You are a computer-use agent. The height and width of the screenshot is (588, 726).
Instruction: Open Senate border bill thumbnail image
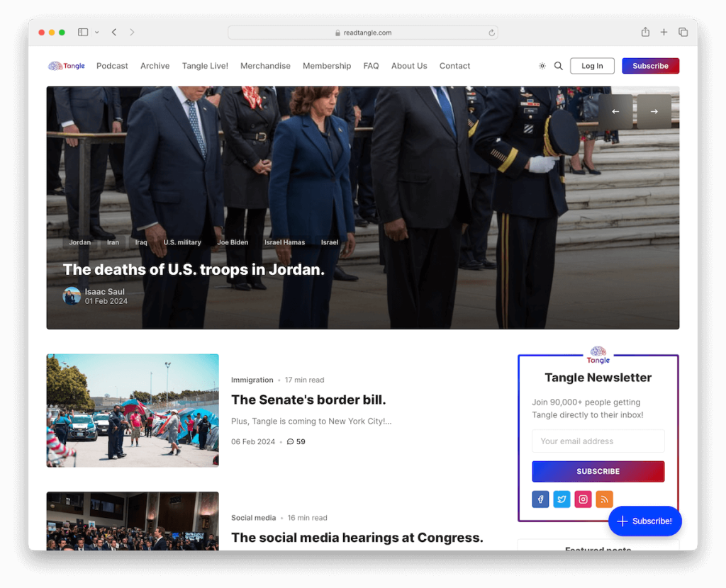pos(133,410)
